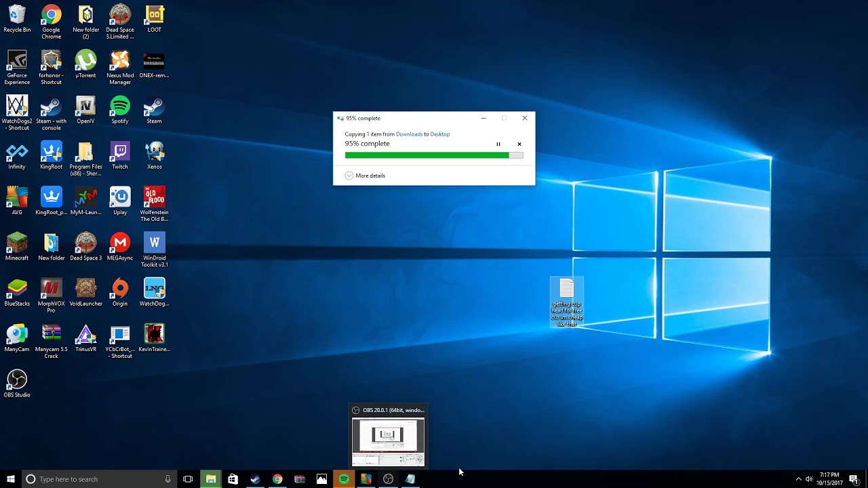Open the Spotify desktop shortcut

pyautogui.click(x=120, y=107)
